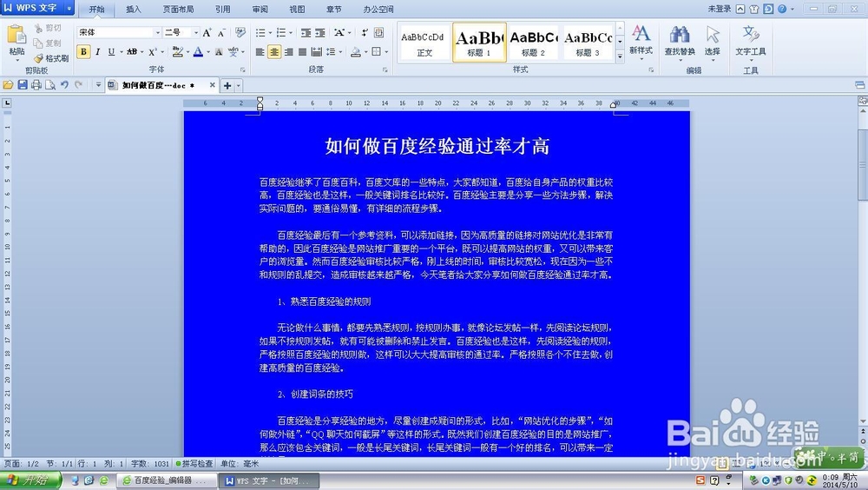Apply the 标题 3 style

(x=588, y=43)
